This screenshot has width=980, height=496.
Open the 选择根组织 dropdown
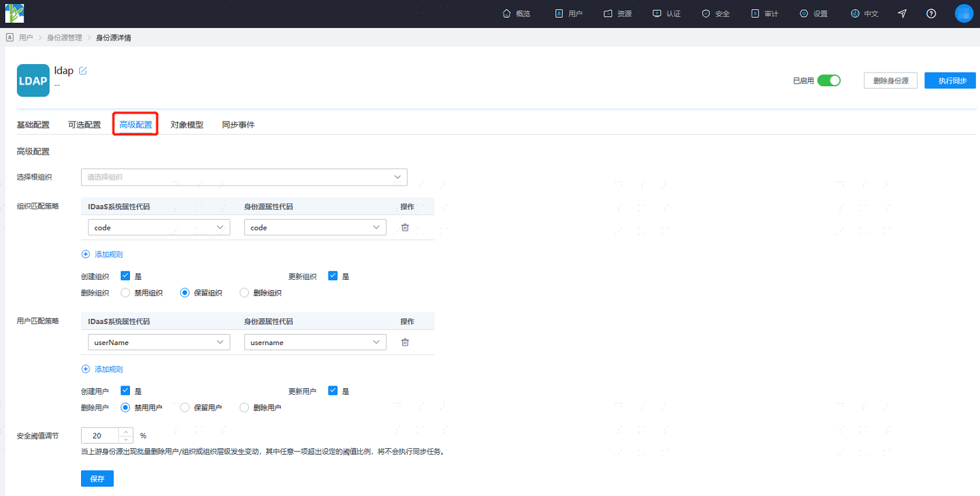[x=244, y=177]
